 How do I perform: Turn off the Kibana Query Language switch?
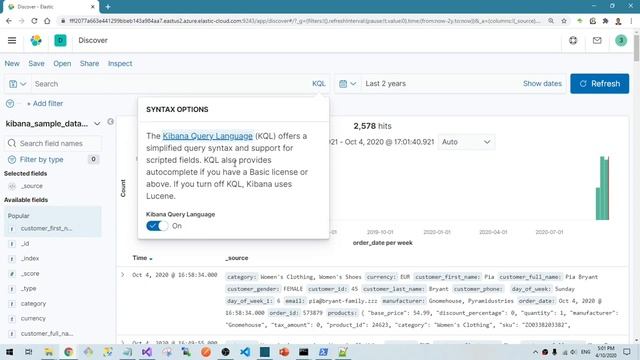point(157,226)
